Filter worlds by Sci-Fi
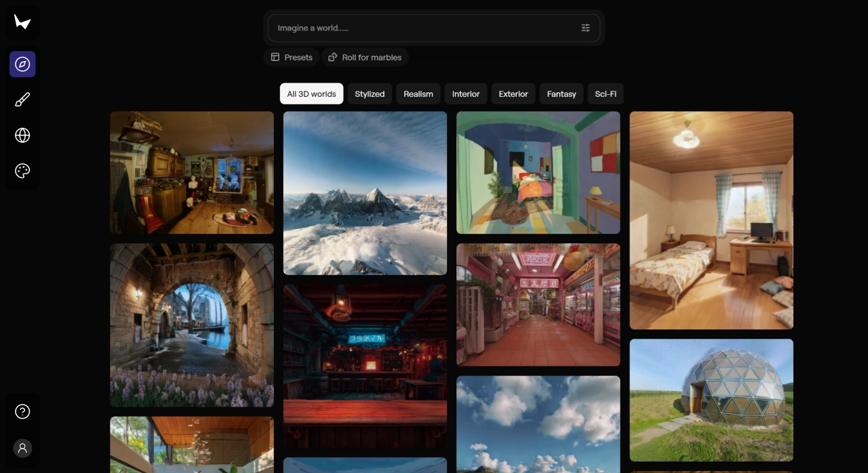 pyautogui.click(x=606, y=94)
